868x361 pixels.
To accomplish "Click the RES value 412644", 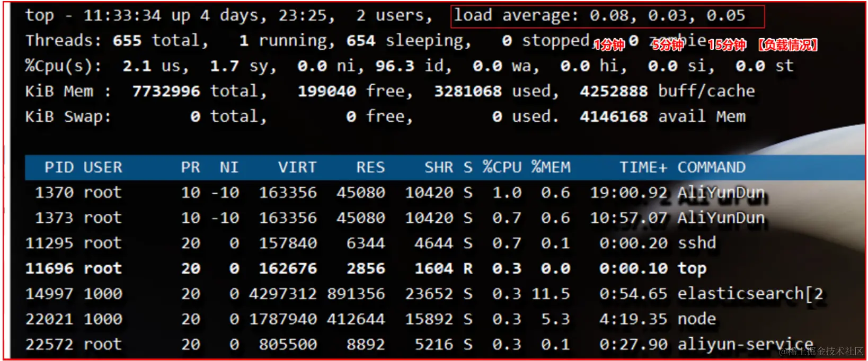I will click(356, 319).
